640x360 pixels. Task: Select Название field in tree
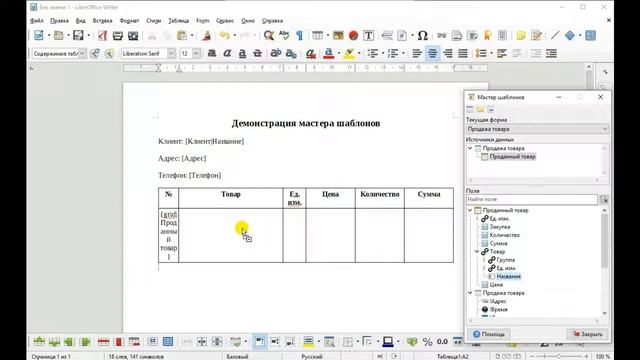(508, 276)
